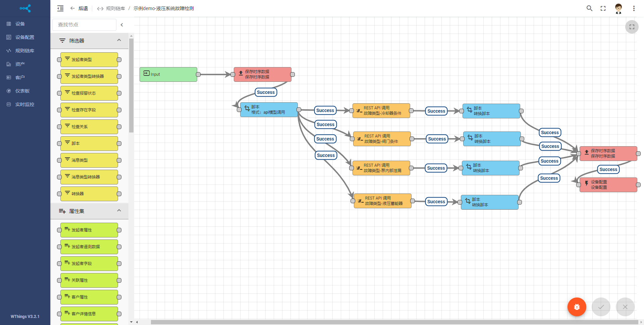The height and width of the screenshot is (325, 644).
Task: Open 设备配置 in the sidebar
Action: pos(25,37)
